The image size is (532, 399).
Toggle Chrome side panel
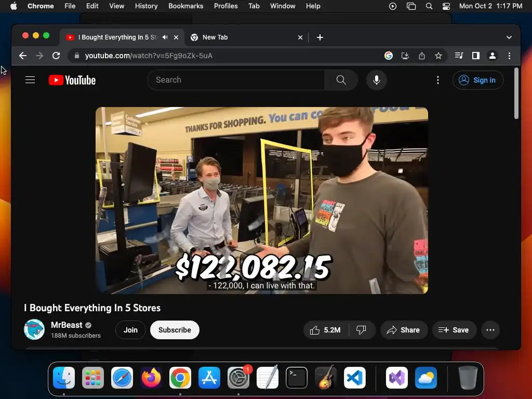coord(476,56)
